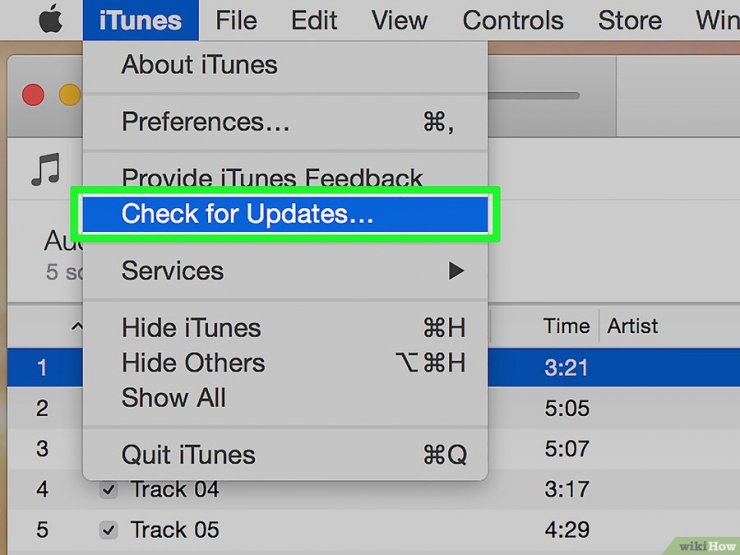This screenshot has height=555, width=740.
Task: Open the Apple logo menu
Action: coord(50,20)
